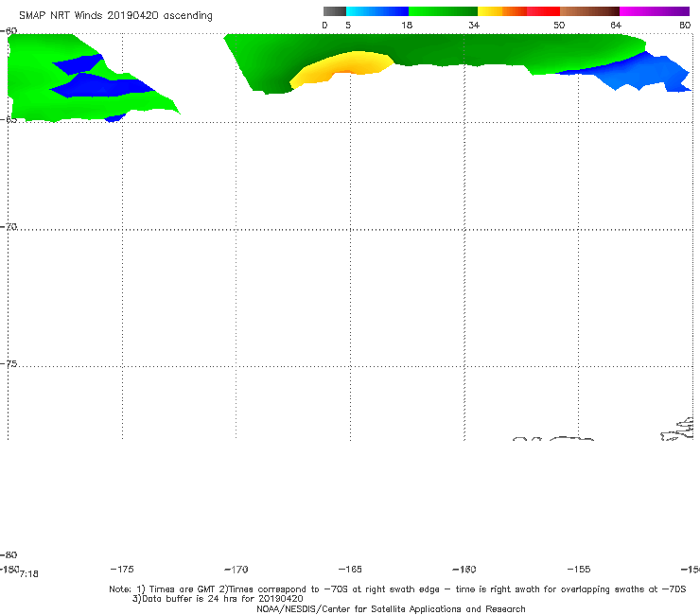Click the red segment of the colorbar
Image resolution: width=700 pixels, height=615 pixels.
coord(543,11)
